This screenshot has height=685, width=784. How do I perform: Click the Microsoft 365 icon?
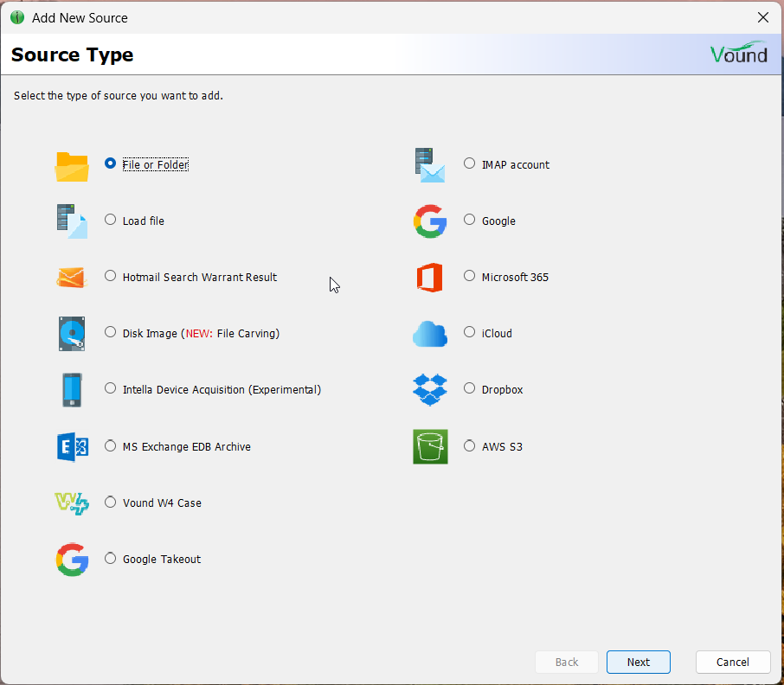tap(430, 277)
